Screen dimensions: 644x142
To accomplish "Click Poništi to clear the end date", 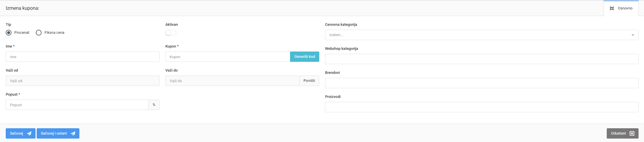I will pyautogui.click(x=309, y=81).
